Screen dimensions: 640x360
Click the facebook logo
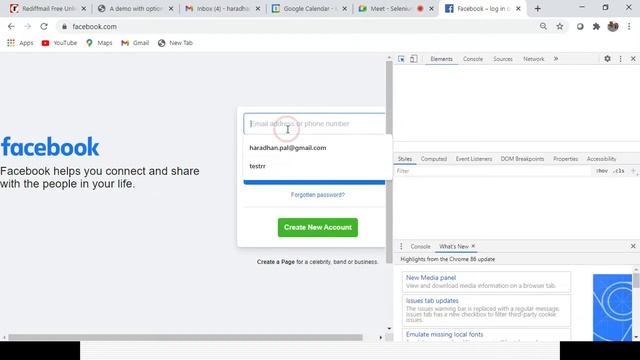(x=50, y=147)
